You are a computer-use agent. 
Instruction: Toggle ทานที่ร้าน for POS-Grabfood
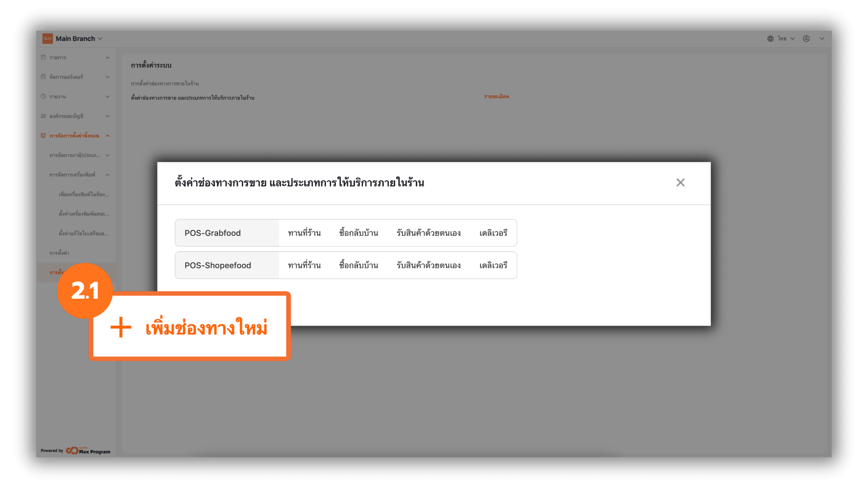click(x=304, y=233)
